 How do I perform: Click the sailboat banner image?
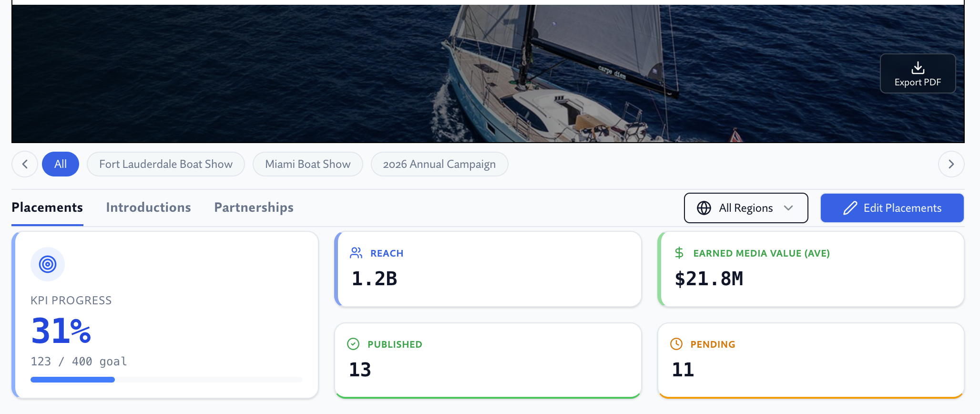(488, 72)
